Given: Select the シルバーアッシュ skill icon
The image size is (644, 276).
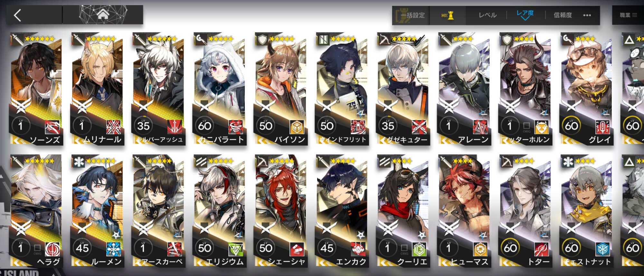Looking at the screenshot, I should click(175, 127).
